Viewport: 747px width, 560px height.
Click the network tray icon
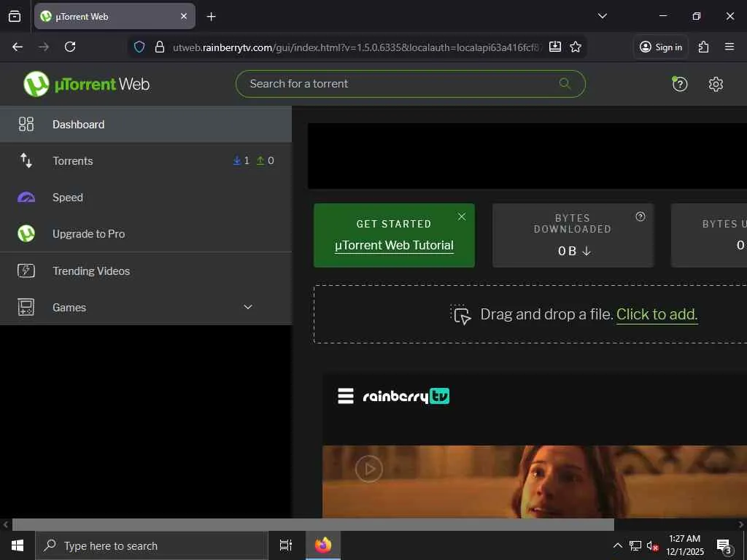click(x=635, y=545)
